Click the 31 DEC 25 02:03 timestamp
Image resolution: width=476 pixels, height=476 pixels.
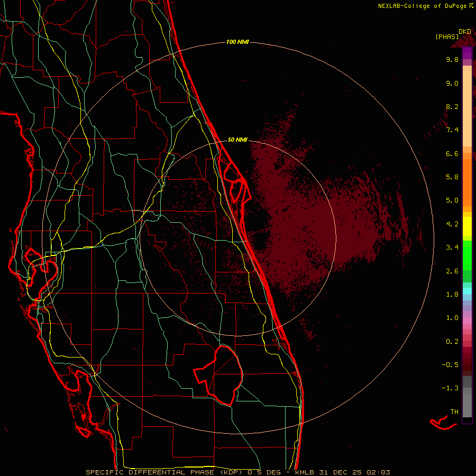(x=355, y=472)
